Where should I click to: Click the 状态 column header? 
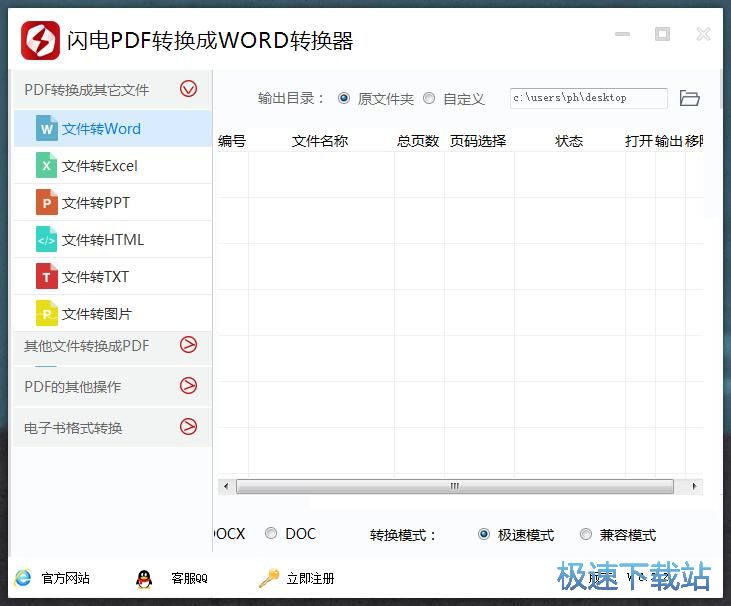pos(569,141)
